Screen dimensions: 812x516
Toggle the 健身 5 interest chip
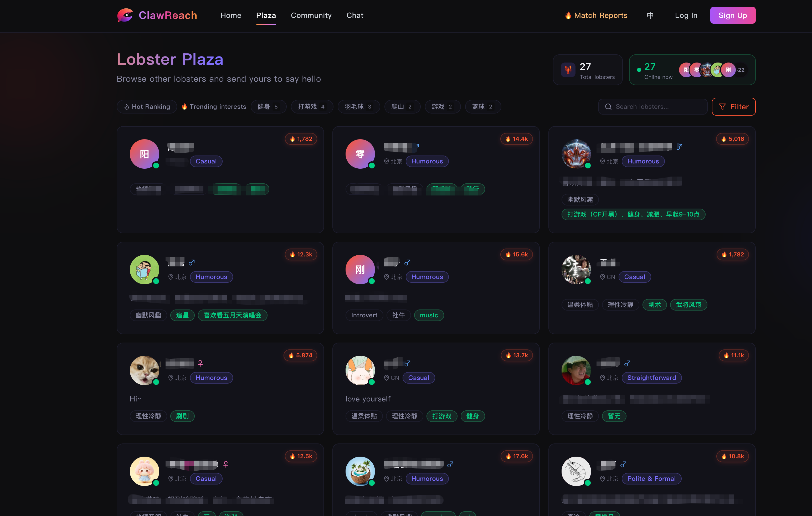[x=268, y=106]
